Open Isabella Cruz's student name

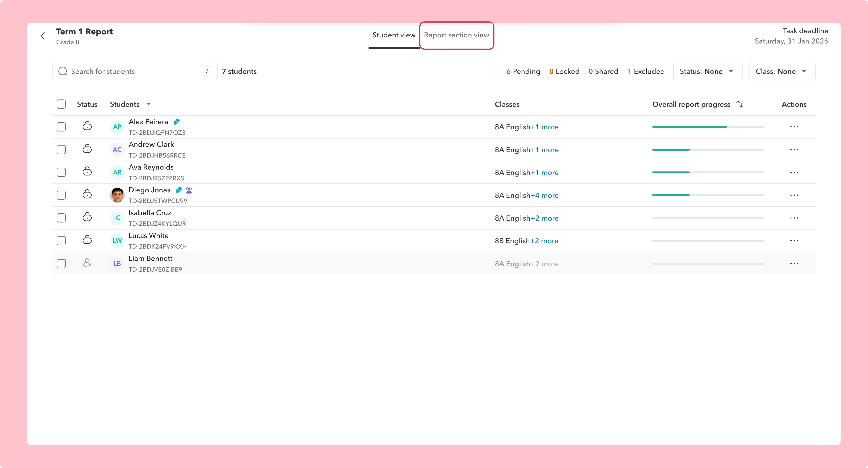pos(150,213)
